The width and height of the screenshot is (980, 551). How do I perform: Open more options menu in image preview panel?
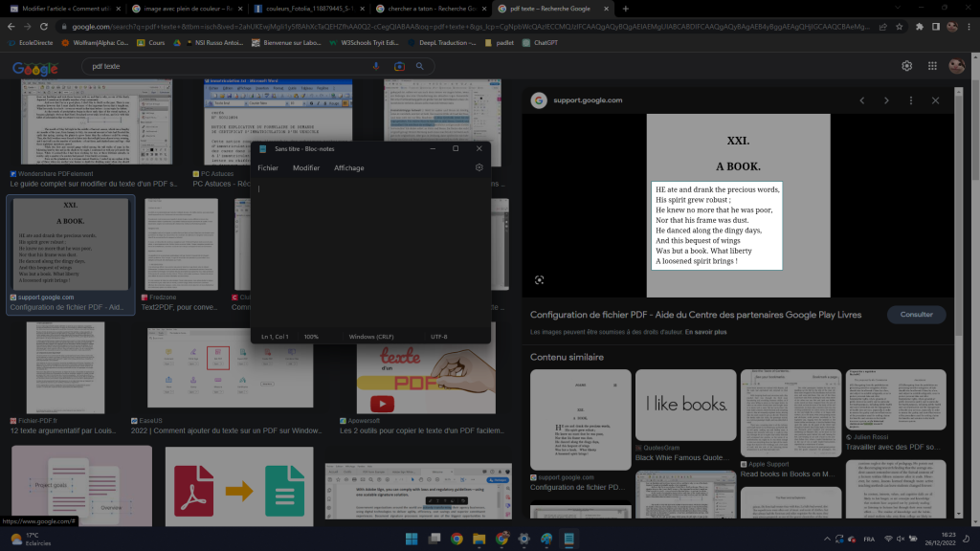click(911, 100)
